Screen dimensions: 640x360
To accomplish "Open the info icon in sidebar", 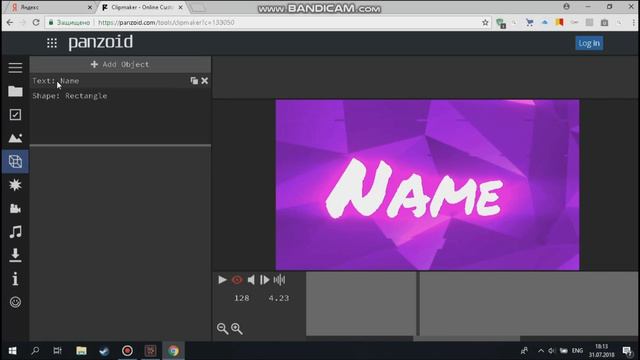I will pos(15,279).
